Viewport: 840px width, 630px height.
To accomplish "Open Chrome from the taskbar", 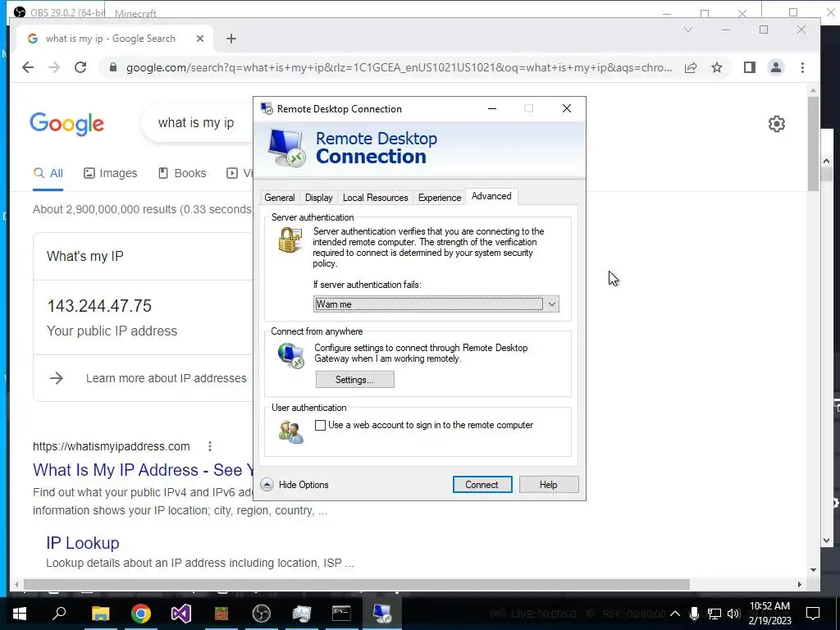I will click(141, 614).
